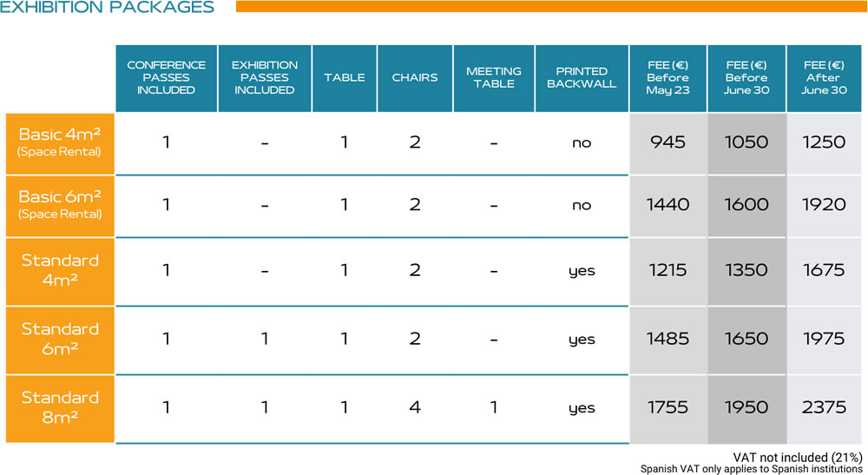The height and width of the screenshot is (475, 868).
Task: Select the 1600 euro fee cell
Action: tap(746, 204)
